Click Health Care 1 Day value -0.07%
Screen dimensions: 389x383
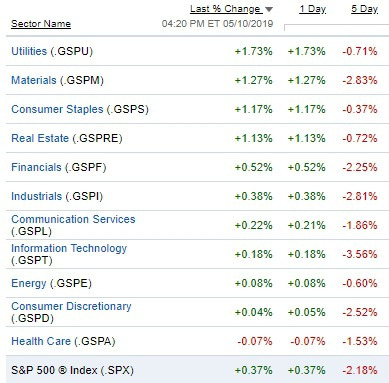[307, 341]
